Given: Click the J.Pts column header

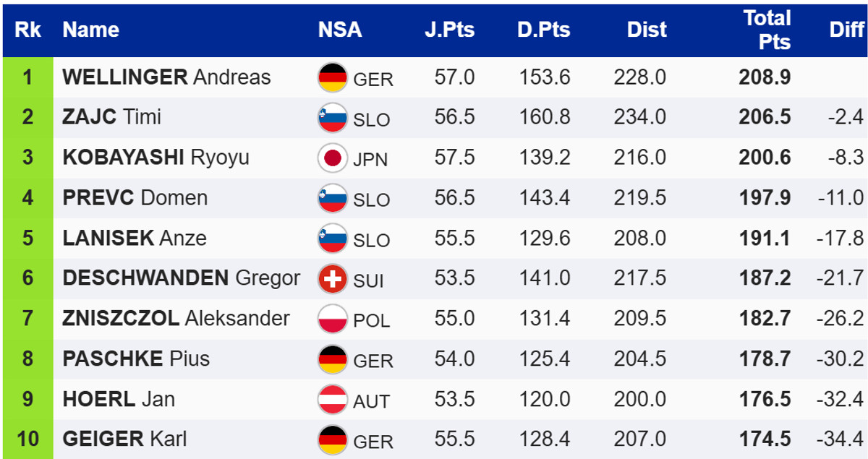Looking at the screenshot, I should (x=449, y=30).
